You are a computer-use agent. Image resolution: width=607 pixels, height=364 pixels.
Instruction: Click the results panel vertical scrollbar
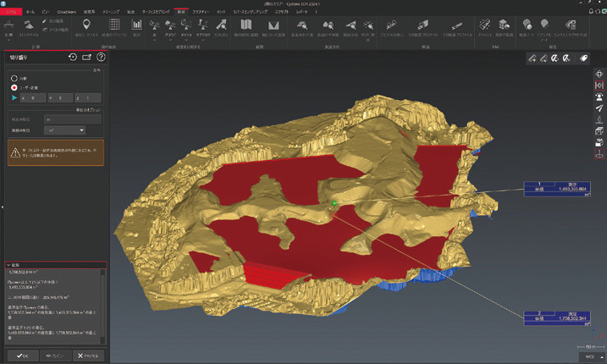click(x=102, y=306)
